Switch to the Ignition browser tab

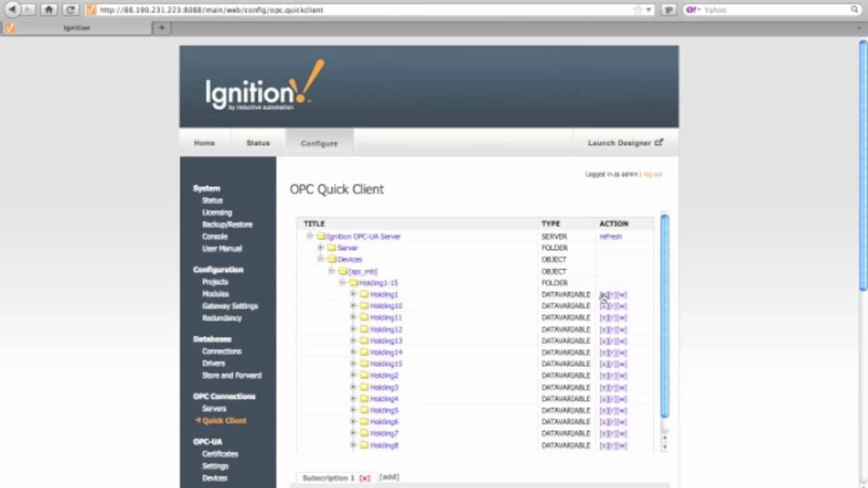point(76,28)
